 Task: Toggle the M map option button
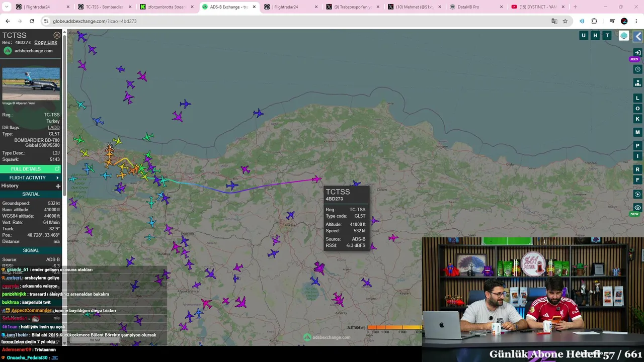(x=638, y=132)
